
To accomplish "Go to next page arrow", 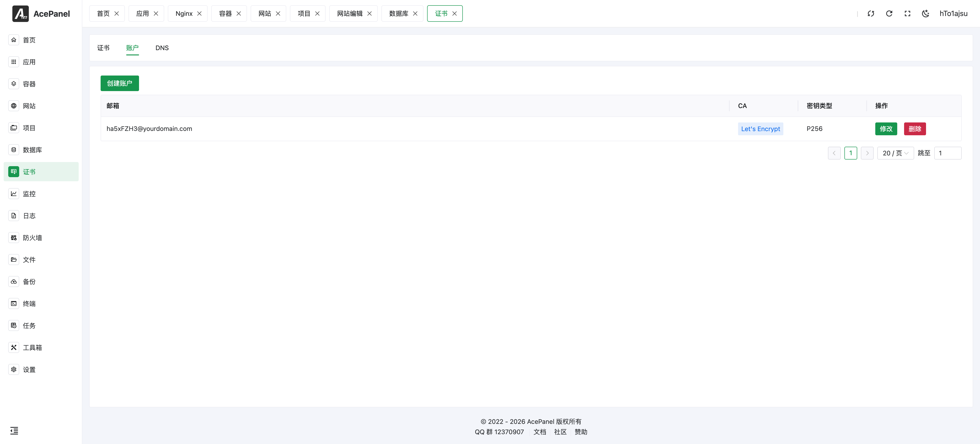I will point(867,153).
